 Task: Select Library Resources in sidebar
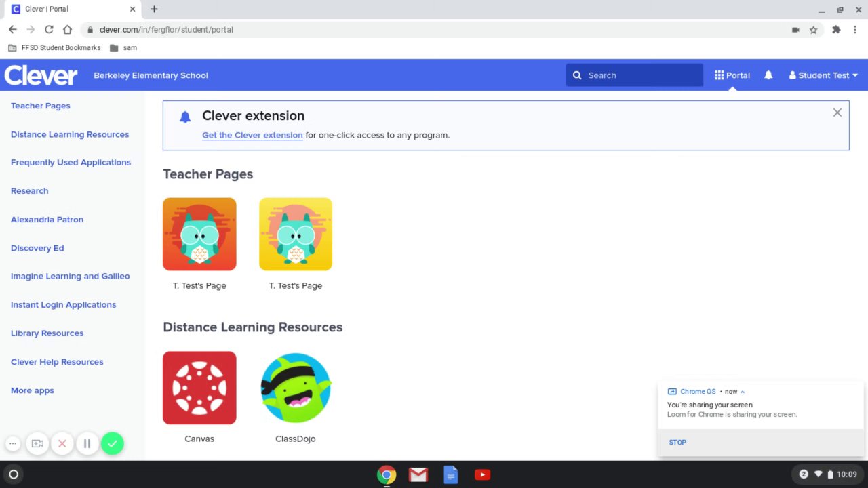[47, 333]
